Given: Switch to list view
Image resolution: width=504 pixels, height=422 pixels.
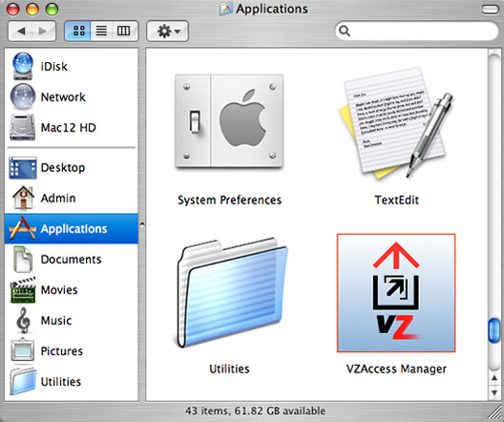Looking at the screenshot, I should coord(101,31).
